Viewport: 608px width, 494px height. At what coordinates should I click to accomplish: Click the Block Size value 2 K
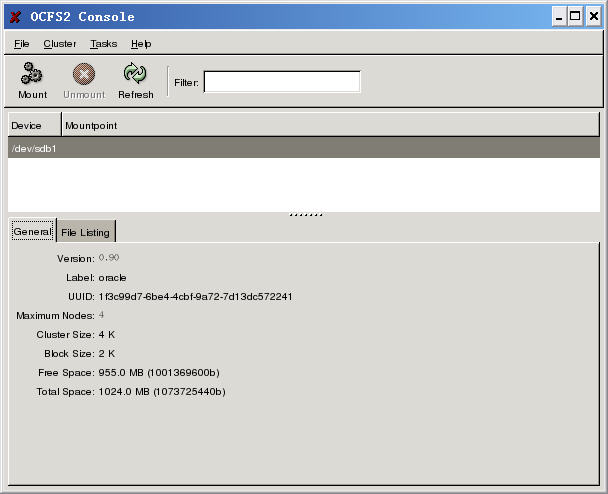(107, 353)
